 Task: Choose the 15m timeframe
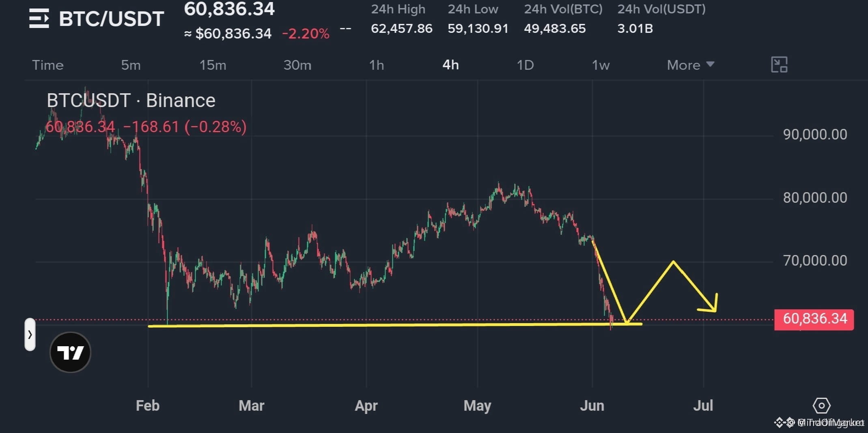click(x=213, y=65)
